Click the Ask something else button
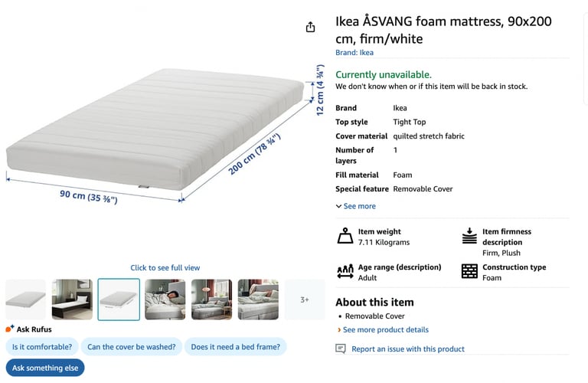Viewport: 588px width, 383px height. (x=45, y=368)
